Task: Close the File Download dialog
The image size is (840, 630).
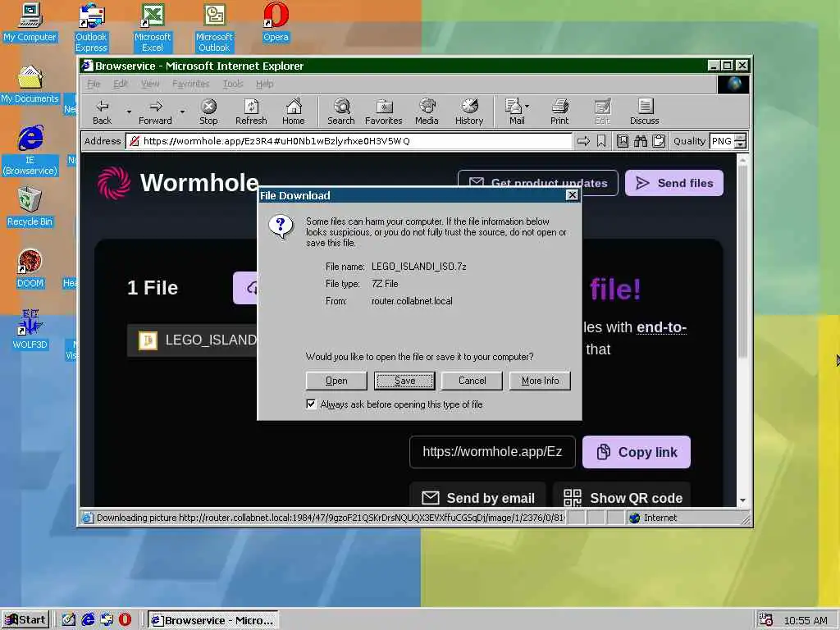Action: pos(572,195)
